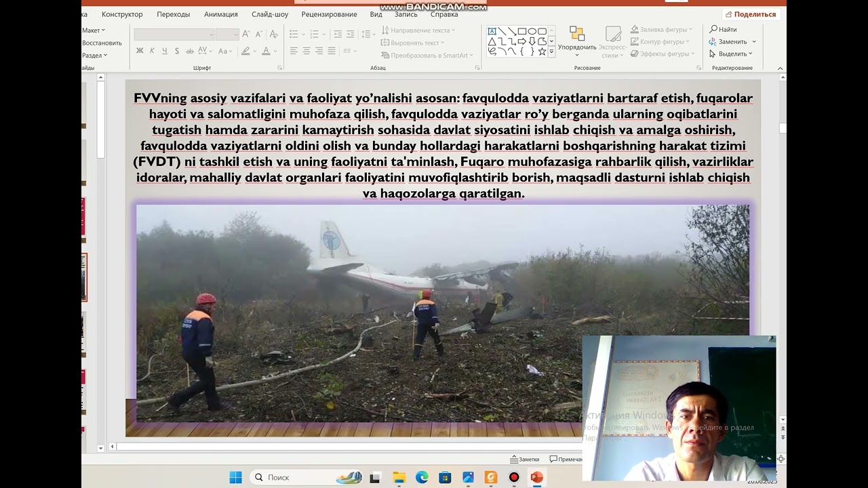Align text right

(319, 51)
